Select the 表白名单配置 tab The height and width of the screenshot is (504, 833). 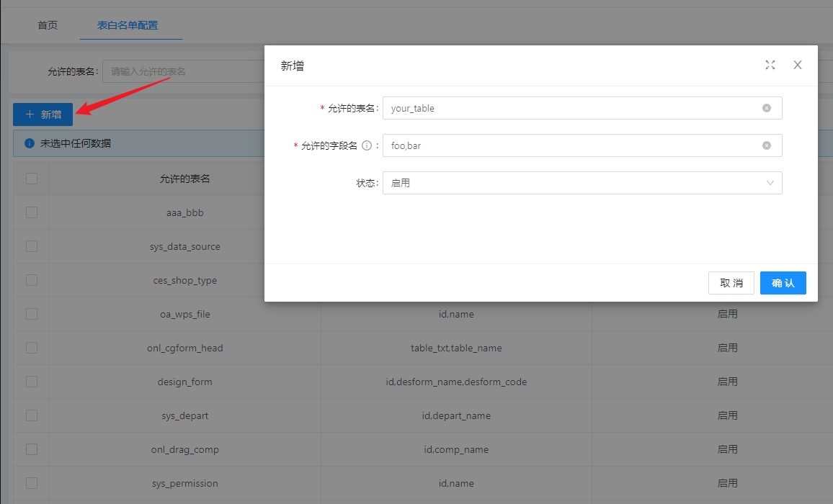[x=128, y=25]
